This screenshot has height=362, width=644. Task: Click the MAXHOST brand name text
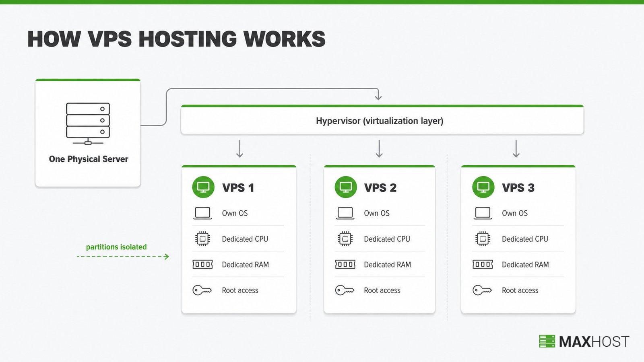pyautogui.click(x=594, y=341)
